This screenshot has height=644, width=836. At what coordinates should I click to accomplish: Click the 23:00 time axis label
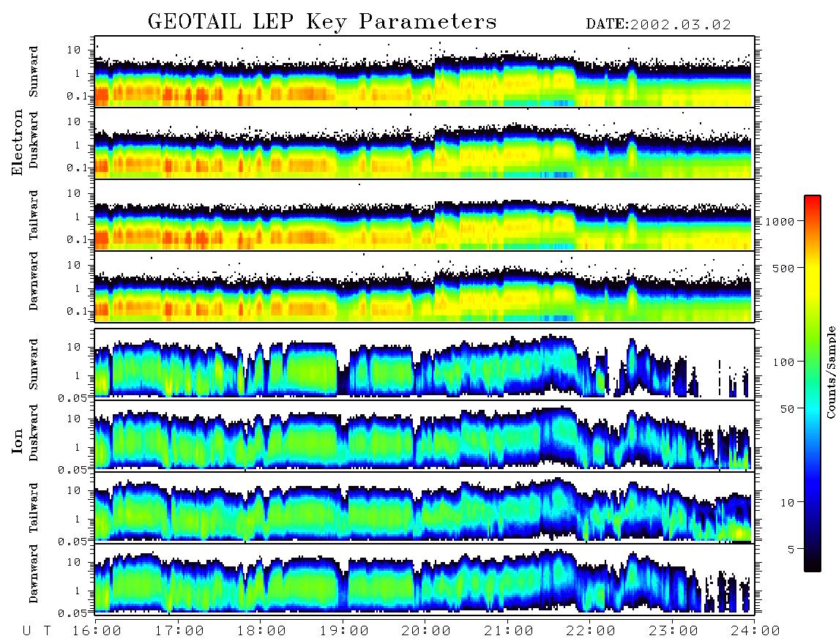[673, 631]
